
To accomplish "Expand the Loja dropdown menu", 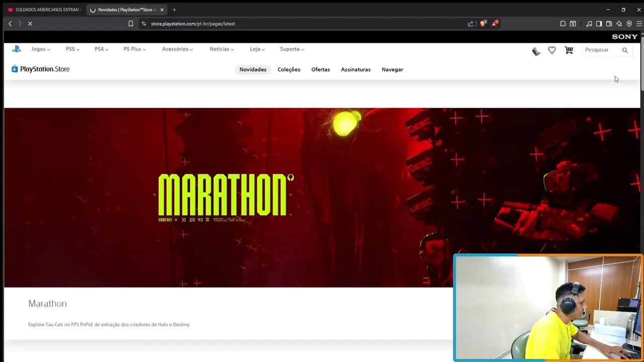I will 257,49.
